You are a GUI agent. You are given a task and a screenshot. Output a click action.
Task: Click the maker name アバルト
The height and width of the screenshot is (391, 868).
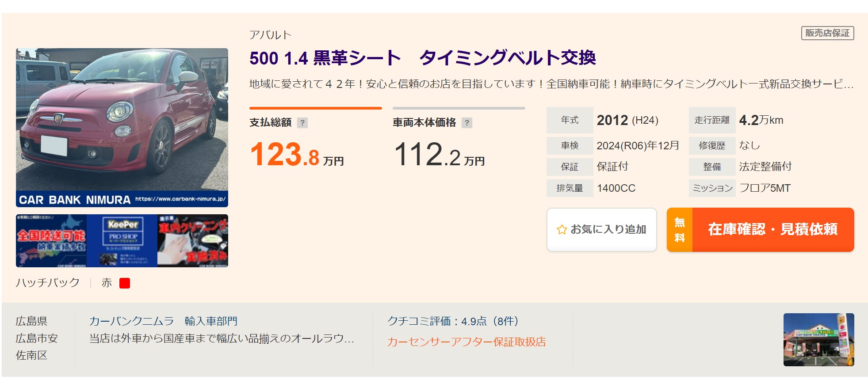click(x=270, y=35)
